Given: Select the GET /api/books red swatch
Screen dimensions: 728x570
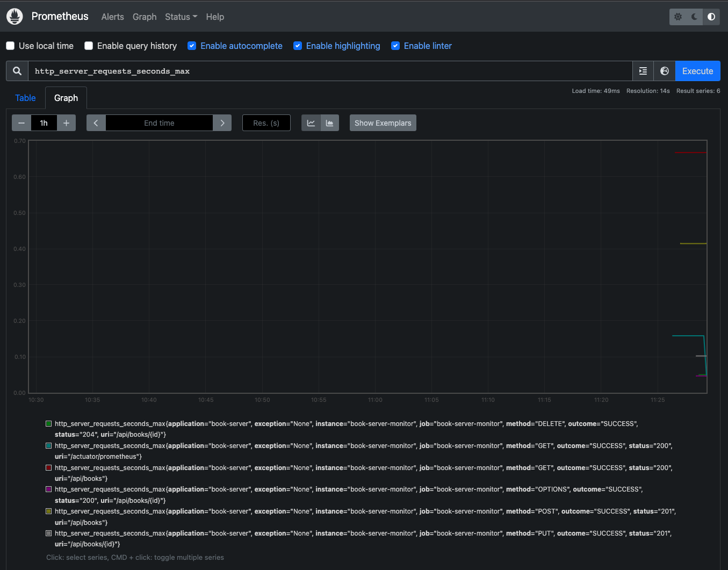Looking at the screenshot, I should pos(49,468).
